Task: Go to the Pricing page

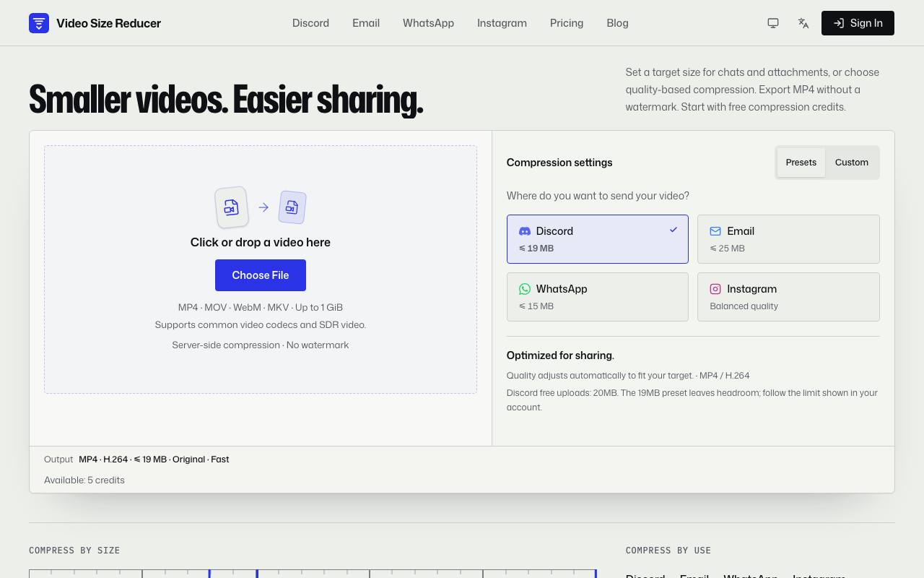Action: click(x=567, y=23)
